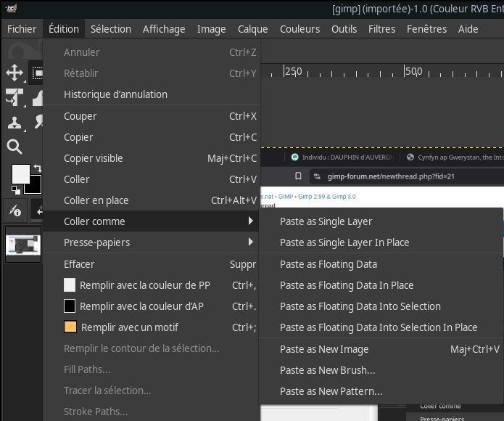Choose Paste as New Image
The image size is (504, 421).
pyautogui.click(x=324, y=349)
